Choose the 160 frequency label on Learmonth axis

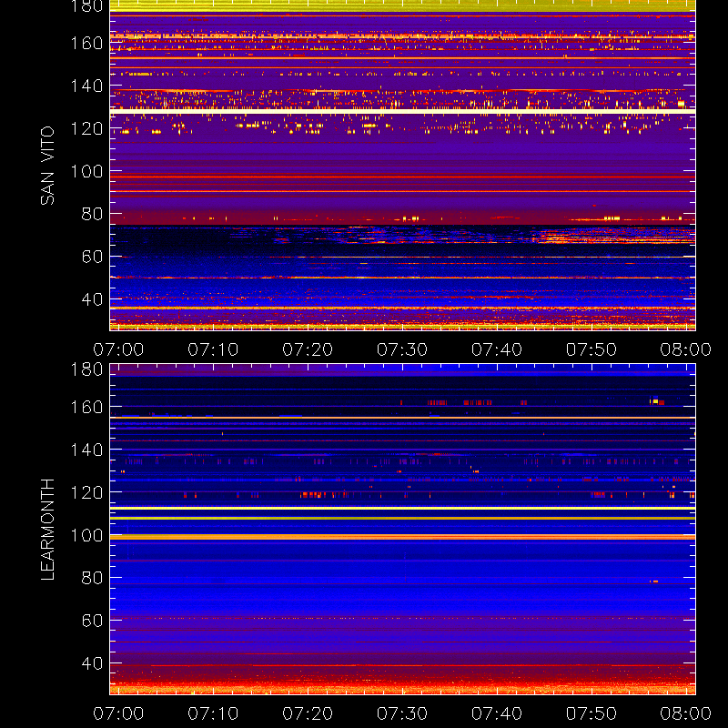pos(86,407)
